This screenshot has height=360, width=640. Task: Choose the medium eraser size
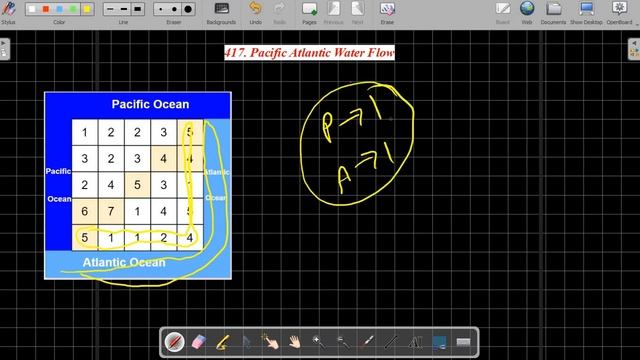[x=174, y=9]
